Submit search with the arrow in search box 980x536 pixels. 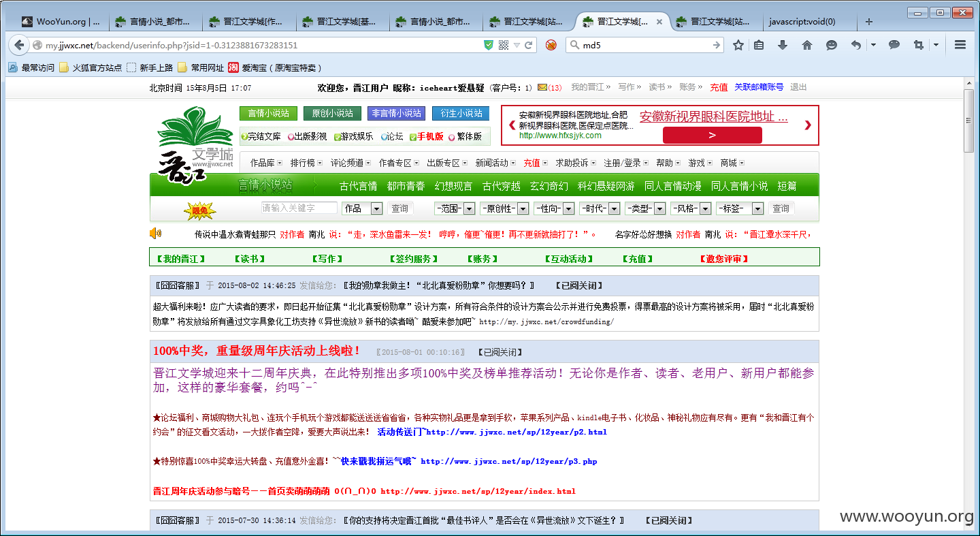tap(717, 45)
